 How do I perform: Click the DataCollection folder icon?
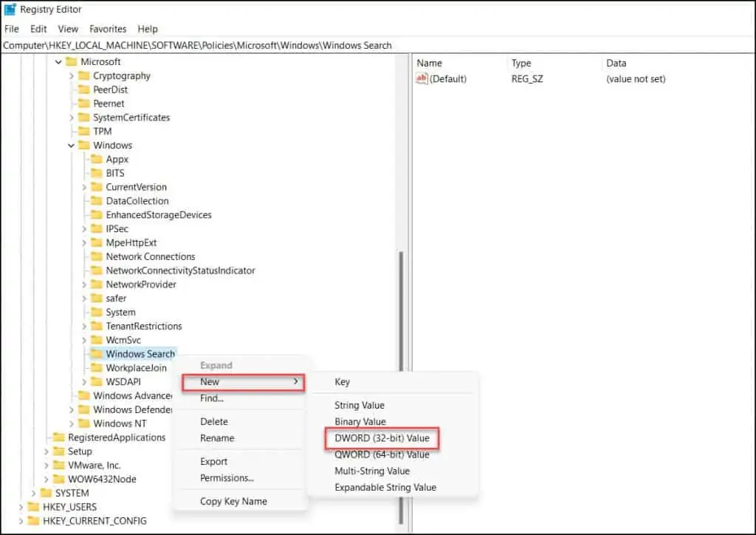pos(97,201)
